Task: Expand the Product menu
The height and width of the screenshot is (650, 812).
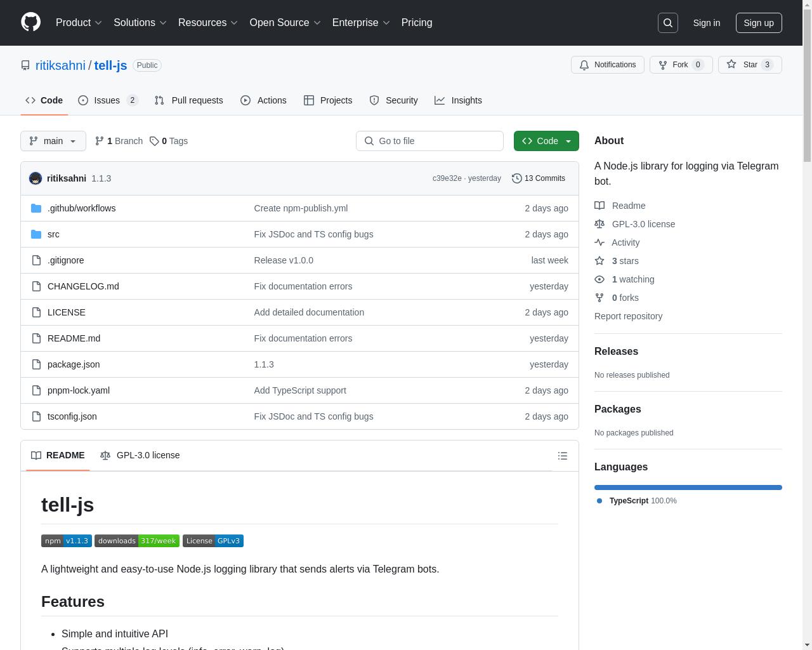Action: click(x=79, y=23)
